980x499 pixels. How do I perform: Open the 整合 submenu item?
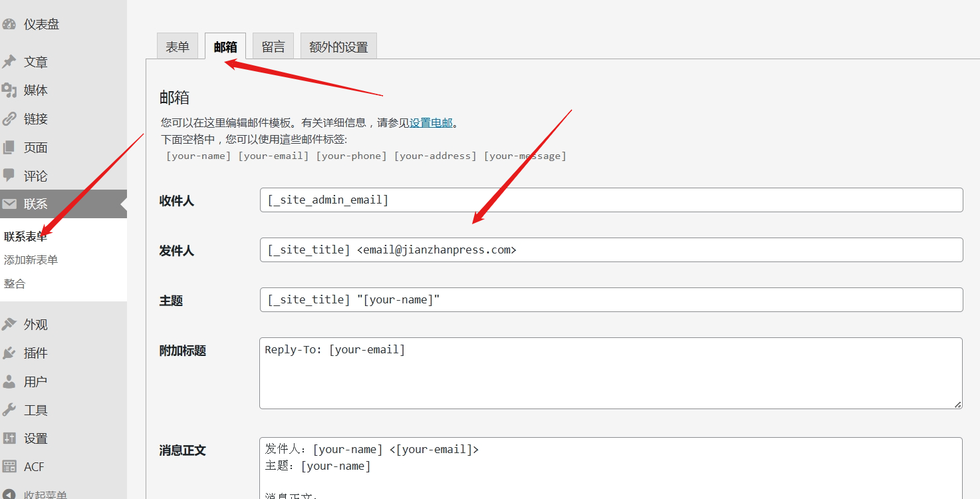[15, 284]
